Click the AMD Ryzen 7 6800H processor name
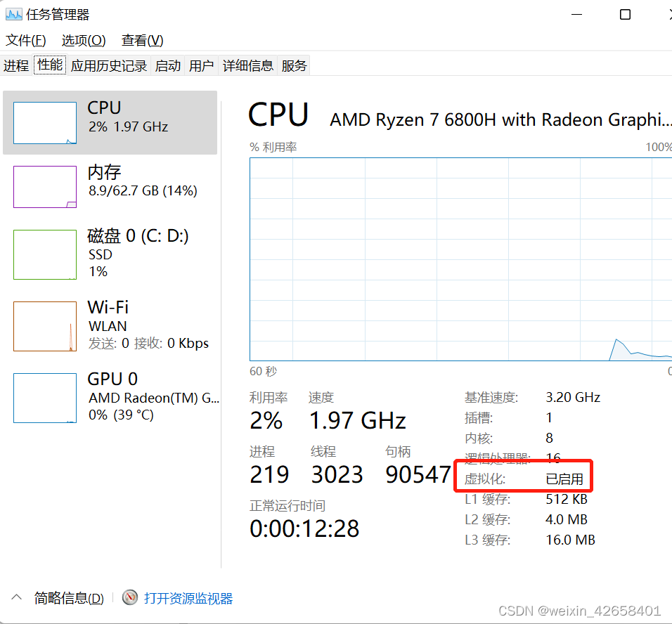 500,119
